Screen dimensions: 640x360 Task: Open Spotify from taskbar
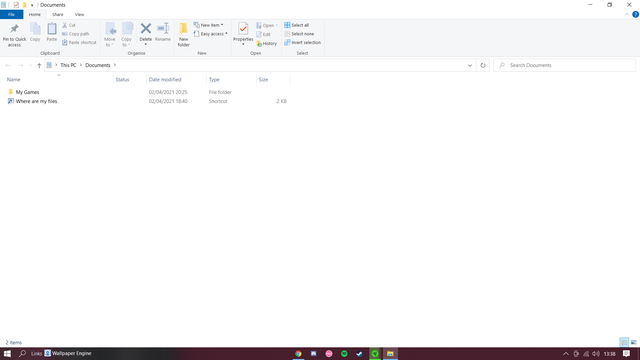(x=344, y=354)
